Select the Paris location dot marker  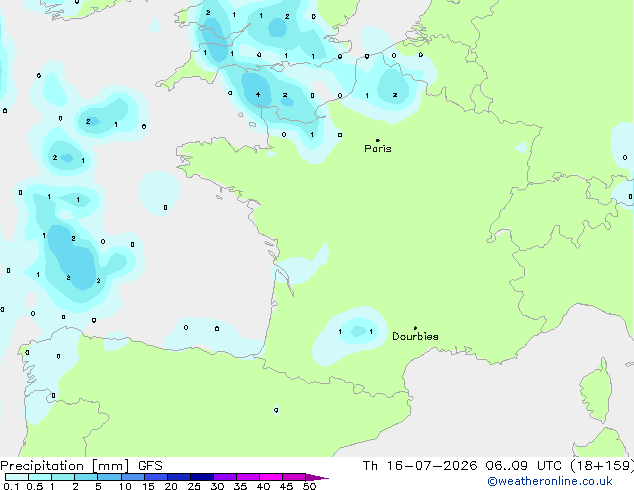point(378,140)
